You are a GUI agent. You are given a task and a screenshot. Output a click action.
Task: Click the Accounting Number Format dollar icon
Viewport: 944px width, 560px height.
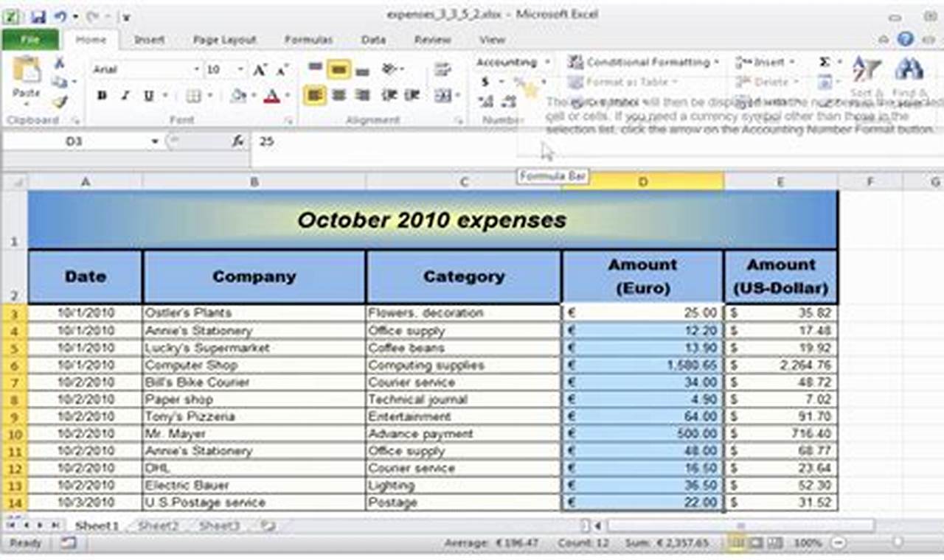click(485, 82)
